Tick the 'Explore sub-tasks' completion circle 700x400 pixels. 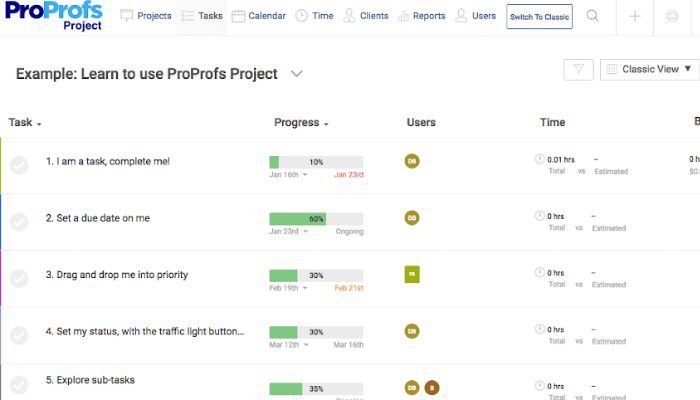(x=19, y=385)
